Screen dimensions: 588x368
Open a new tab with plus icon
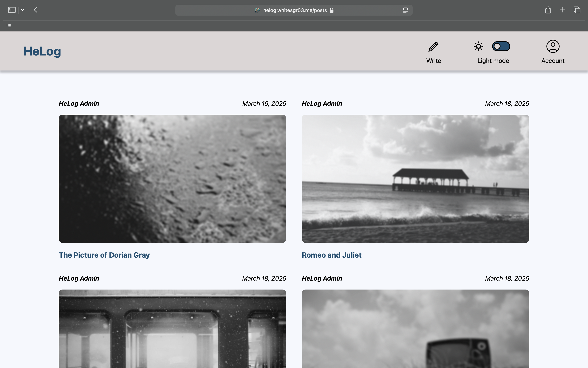562,10
